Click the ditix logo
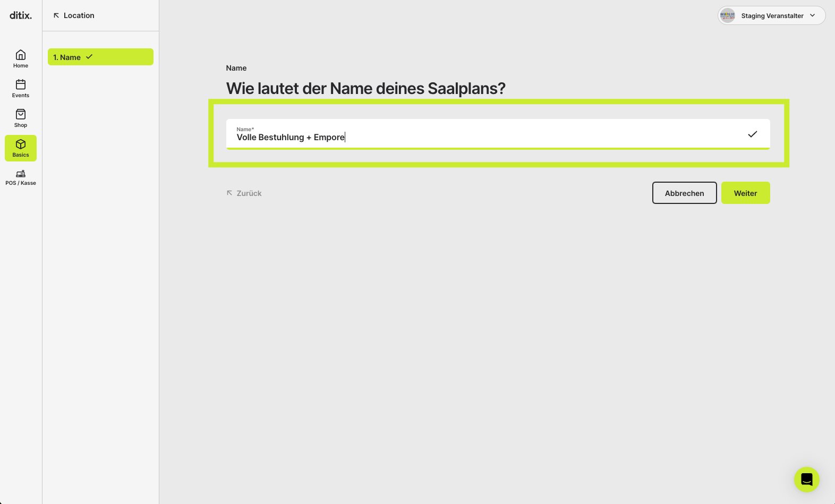Screen dimensions: 835x504 pyautogui.click(x=21, y=15)
